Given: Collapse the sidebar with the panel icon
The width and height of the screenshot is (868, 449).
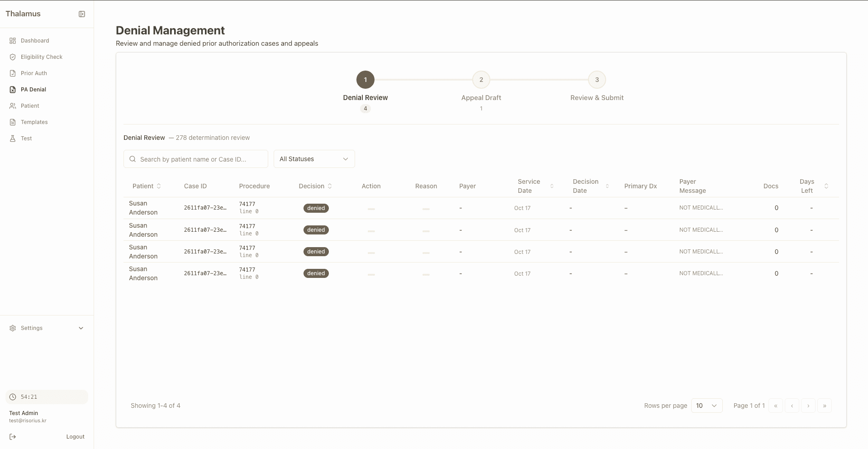Looking at the screenshot, I should (x=82, y=14).
